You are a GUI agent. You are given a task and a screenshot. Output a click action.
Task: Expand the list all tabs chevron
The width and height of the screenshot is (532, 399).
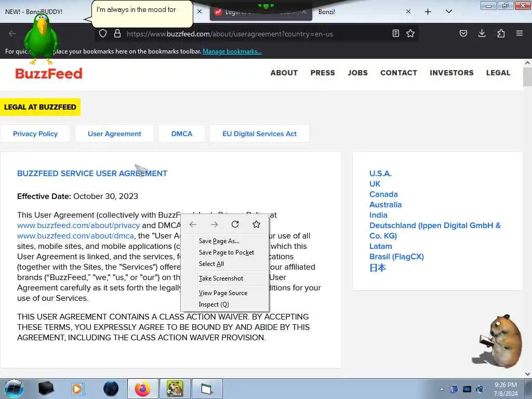click(448, 11)
